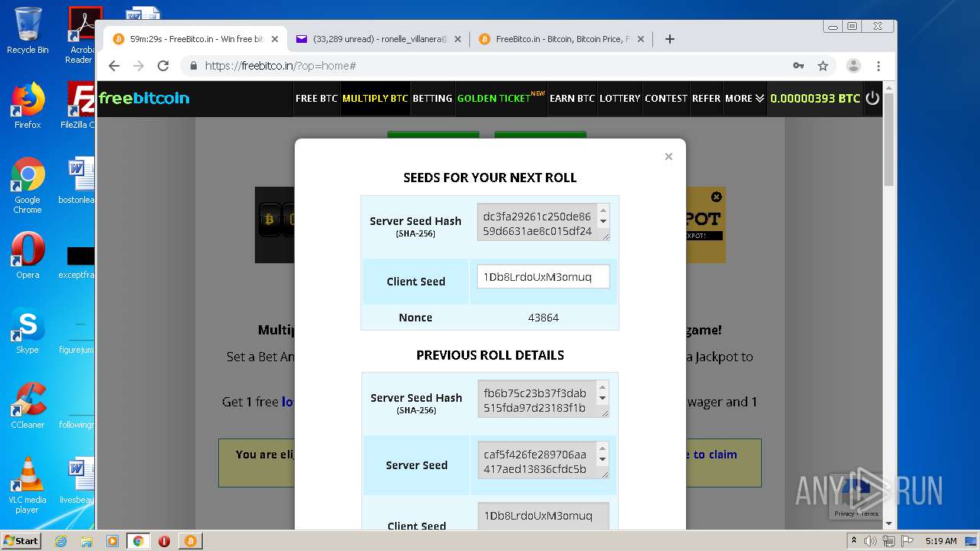The image size is (980, 551).
Task: Bookmark this page with star icon
Action: 823,66
